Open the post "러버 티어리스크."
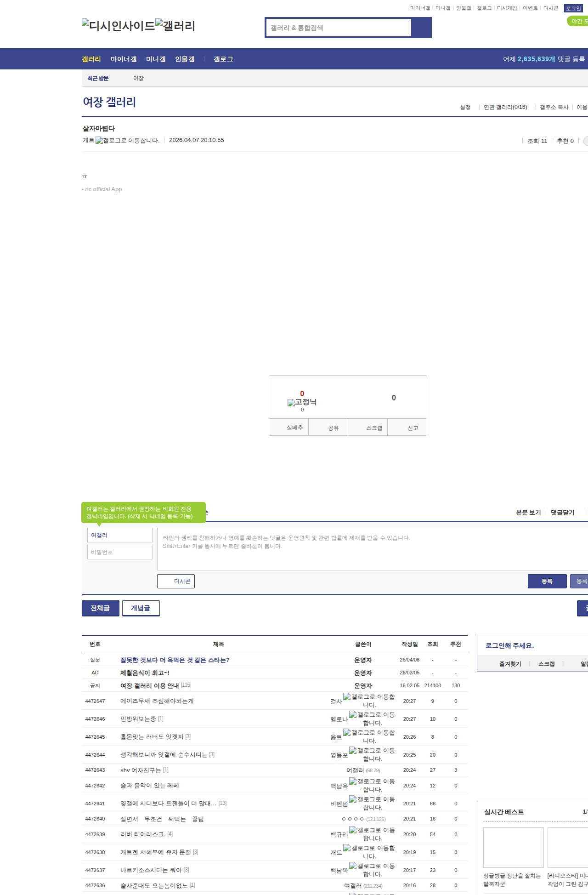 143,834
